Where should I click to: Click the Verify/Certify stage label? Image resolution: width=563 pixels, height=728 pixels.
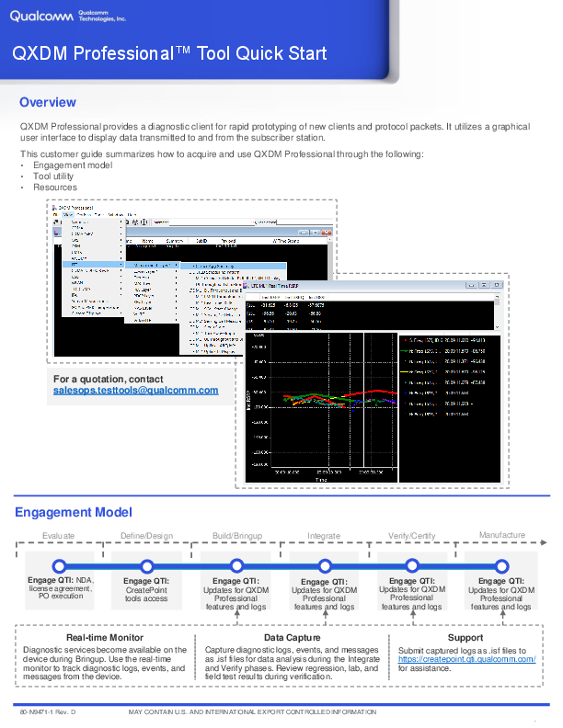412,536
